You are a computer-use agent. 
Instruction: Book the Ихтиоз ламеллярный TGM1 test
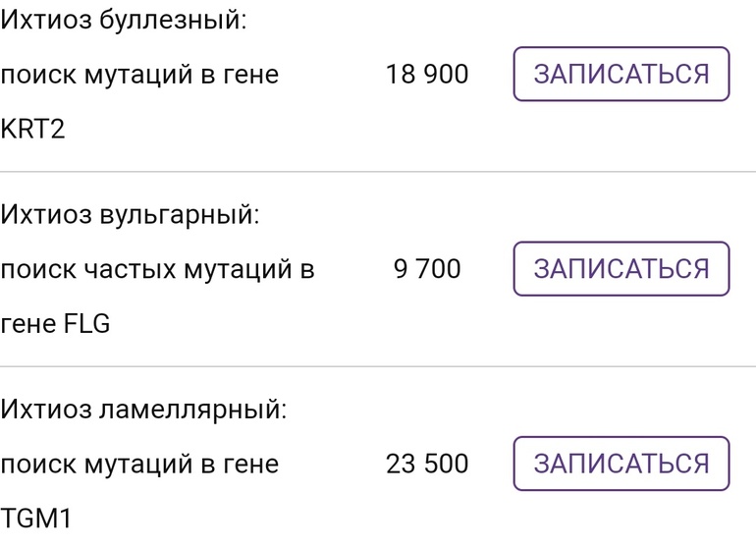tap(621, 463)
